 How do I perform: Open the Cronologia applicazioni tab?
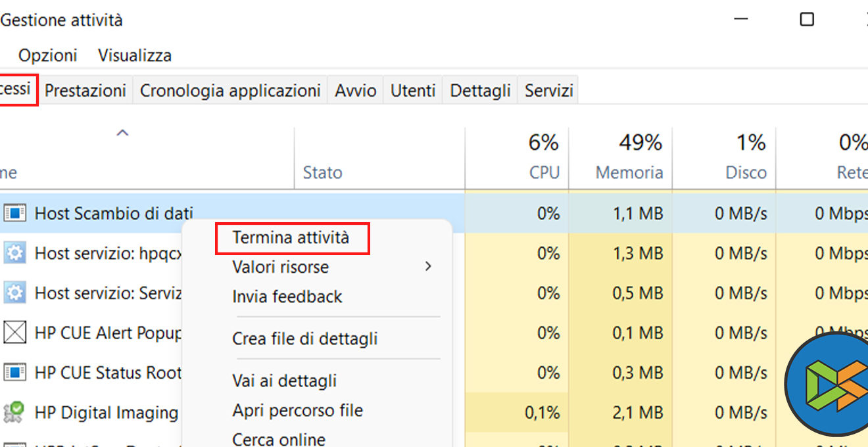pos(230,90)
